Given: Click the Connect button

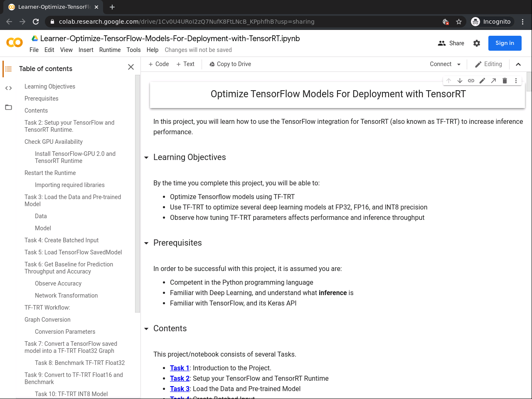Looking at the screenshot, I should [x=441, y=64].
